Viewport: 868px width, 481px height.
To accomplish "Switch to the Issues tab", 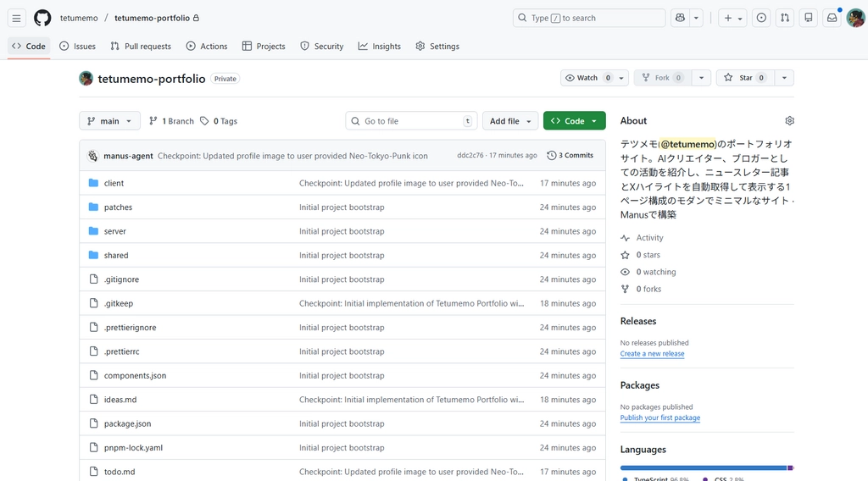I will 77,47.
